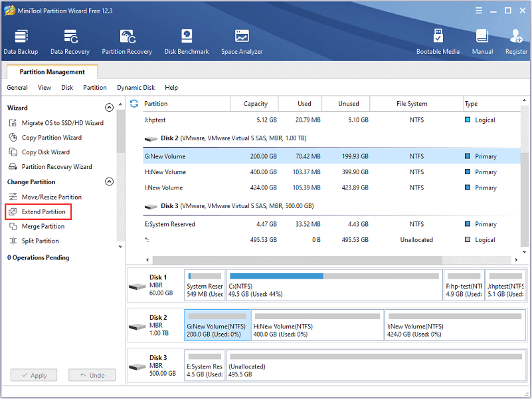
Task: Open the General menu
Action: tap(17, 88)
